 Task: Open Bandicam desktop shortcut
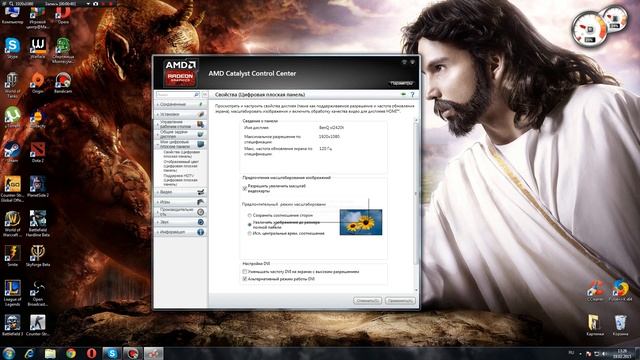63,83
